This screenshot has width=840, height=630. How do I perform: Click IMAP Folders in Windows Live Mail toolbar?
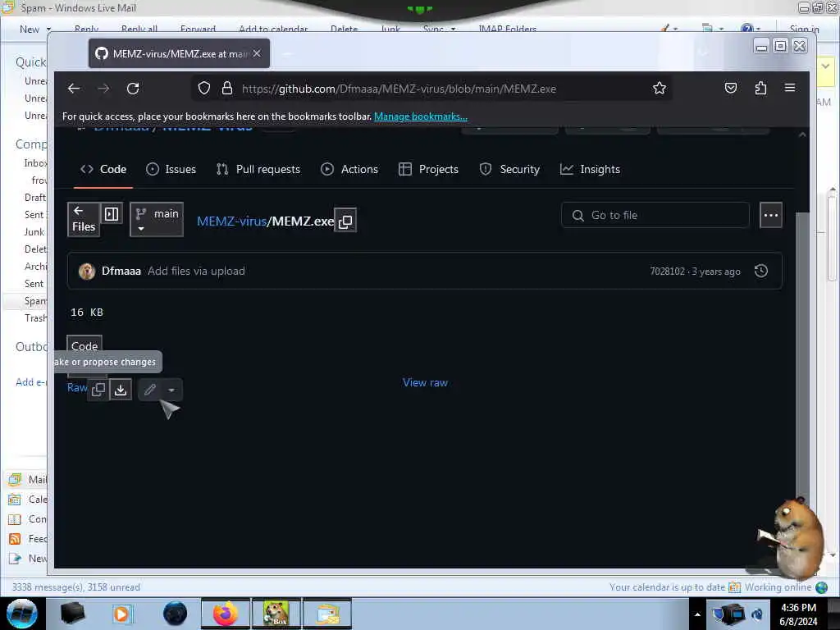[507, 29]
